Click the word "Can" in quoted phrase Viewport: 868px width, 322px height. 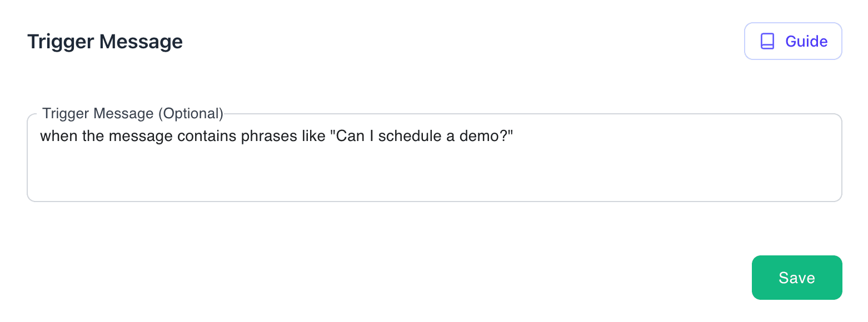pyautogui.click(x=347, y=137)
